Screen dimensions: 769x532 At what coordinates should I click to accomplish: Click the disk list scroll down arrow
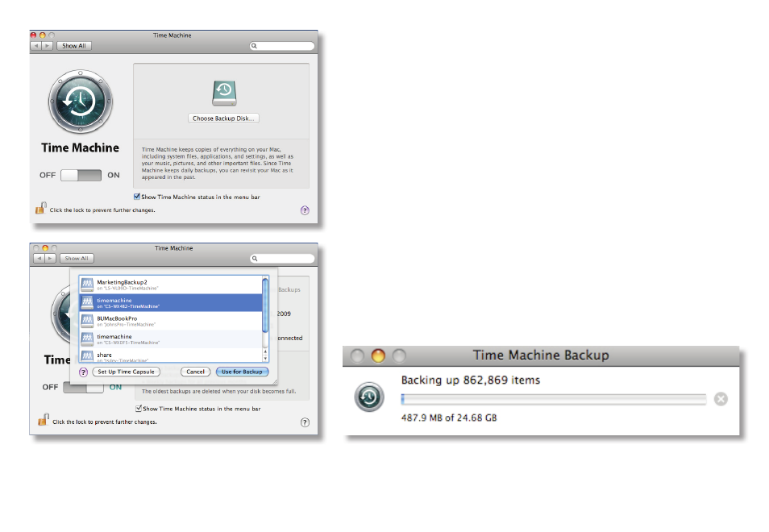click(265, 359)
